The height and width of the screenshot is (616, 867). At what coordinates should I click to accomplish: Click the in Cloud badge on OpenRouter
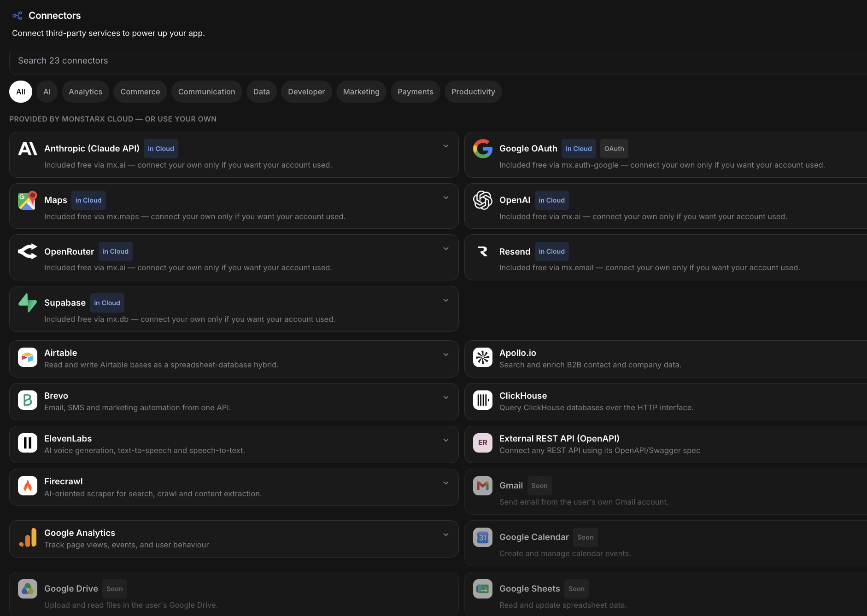(116, 251)
